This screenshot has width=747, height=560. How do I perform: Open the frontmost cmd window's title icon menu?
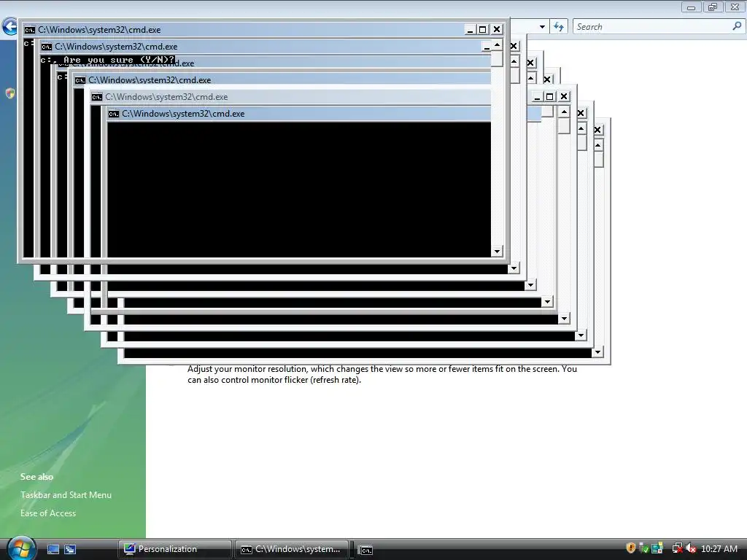[x=29, y=29]
